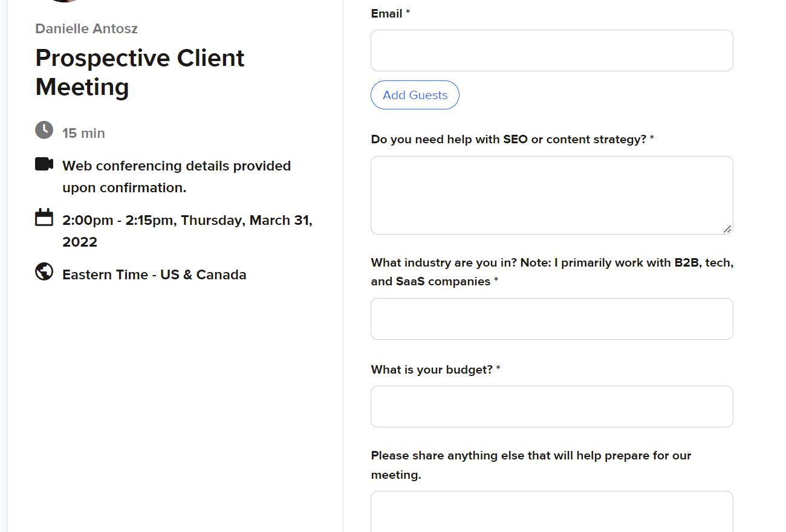Focus the industry input field
Viewport: 786px width, 532px height.
tap(552, 319)
